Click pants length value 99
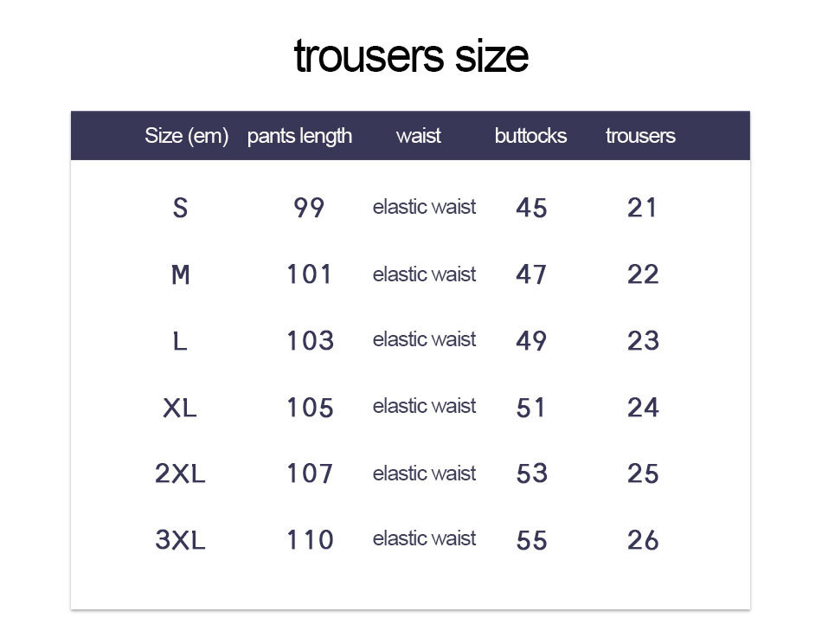This screenshot has width=822, height=644. click(309, 208)
